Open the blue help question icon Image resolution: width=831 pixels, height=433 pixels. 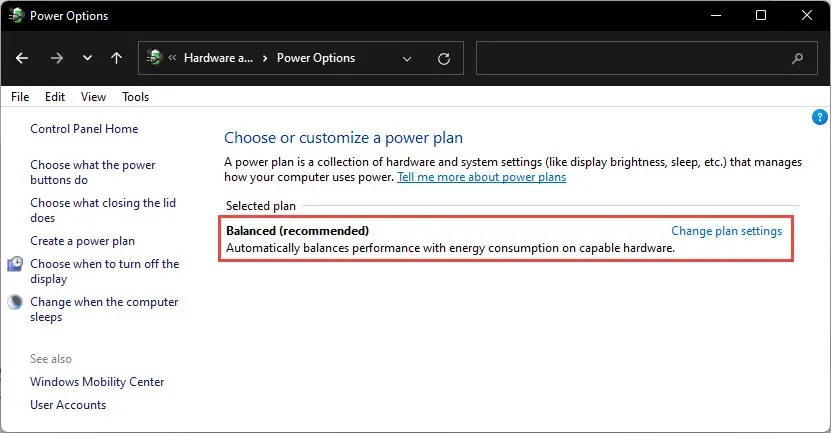point(819,117)
